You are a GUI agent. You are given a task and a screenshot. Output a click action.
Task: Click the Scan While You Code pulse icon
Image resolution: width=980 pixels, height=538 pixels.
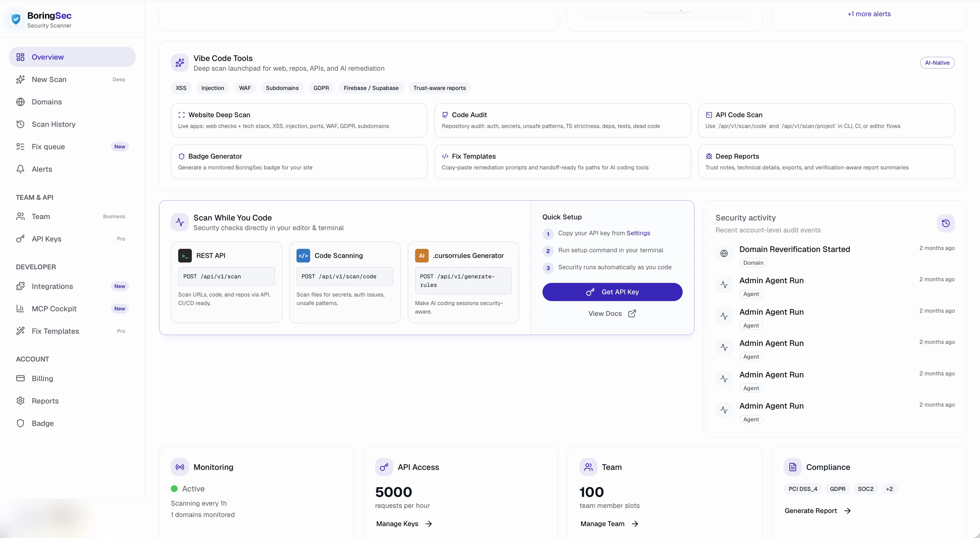click(180, 222)
